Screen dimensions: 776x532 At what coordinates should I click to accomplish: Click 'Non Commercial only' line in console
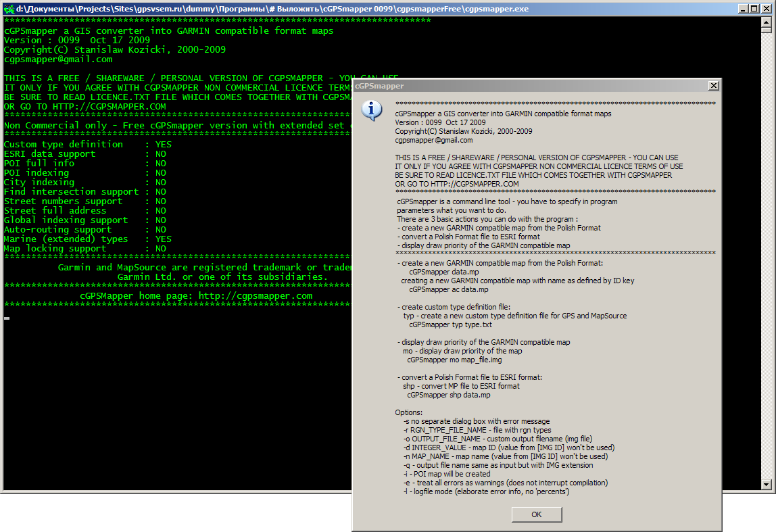[178, 126]
